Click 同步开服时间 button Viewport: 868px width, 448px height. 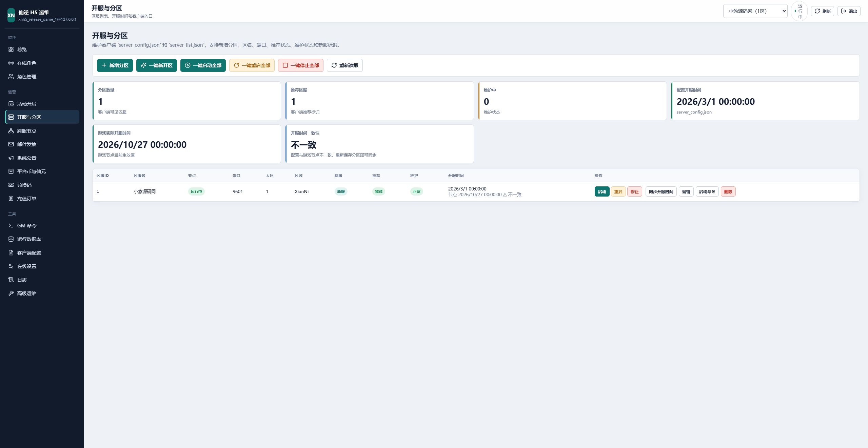661,192
